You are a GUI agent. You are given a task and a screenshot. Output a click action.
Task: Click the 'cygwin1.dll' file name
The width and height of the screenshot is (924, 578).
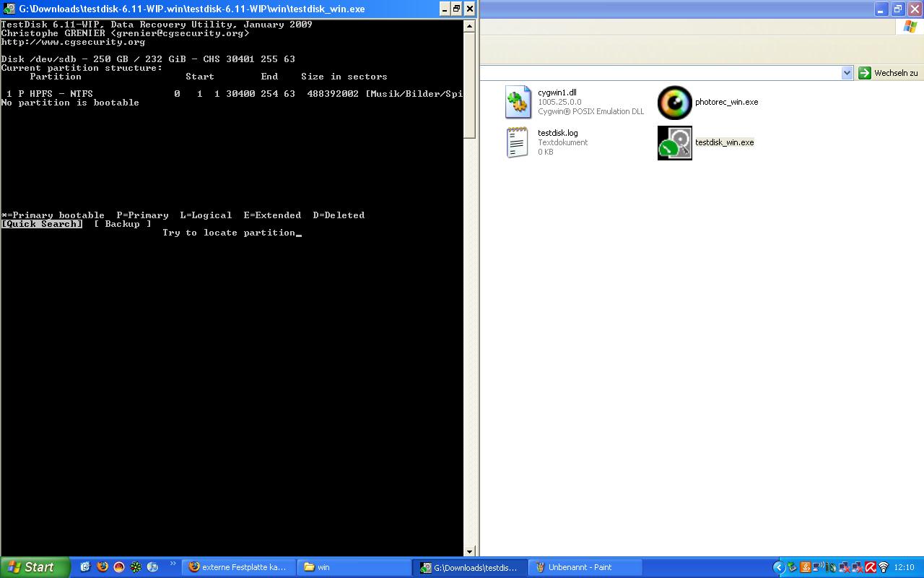click(x=557, y=92)
